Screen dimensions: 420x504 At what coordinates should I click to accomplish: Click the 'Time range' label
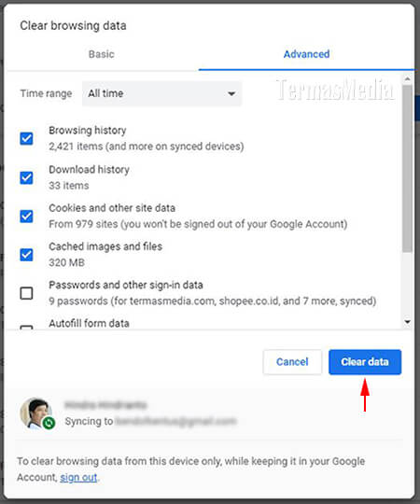46,93
